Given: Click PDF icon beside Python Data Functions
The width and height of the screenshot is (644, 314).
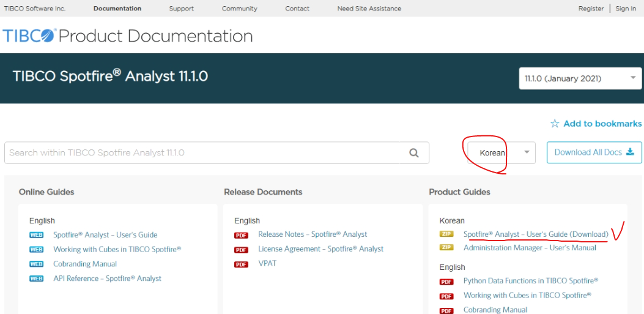Looking at the screenshot, I should 446,282.
